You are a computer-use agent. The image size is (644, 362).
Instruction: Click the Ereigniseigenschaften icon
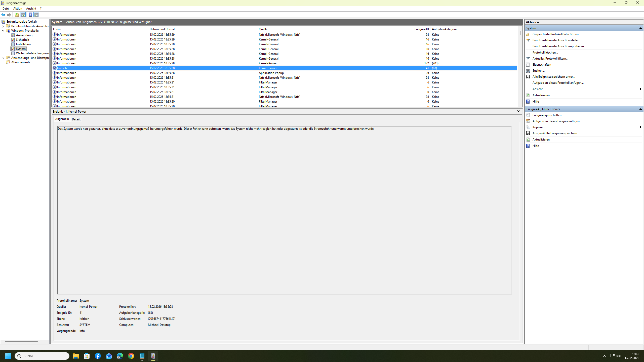528,115
